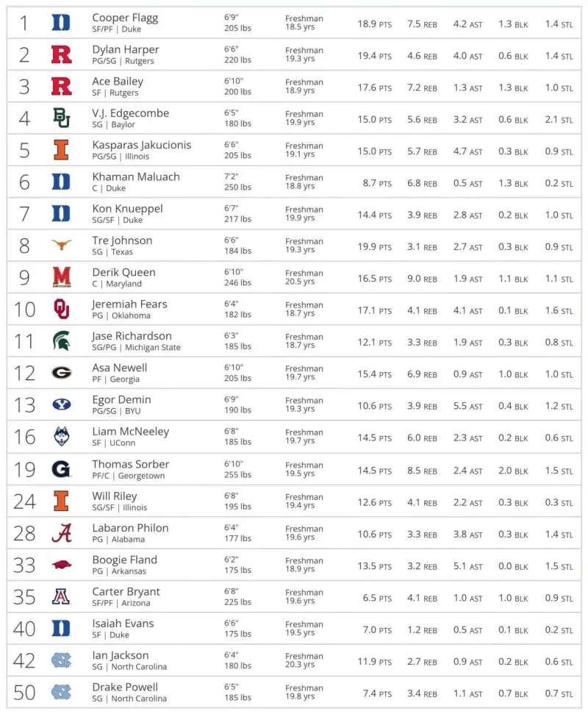Select the Maryland logo next to Derik Queen
588x714 pixels.
pyautogui.click(x=62, y=277)
